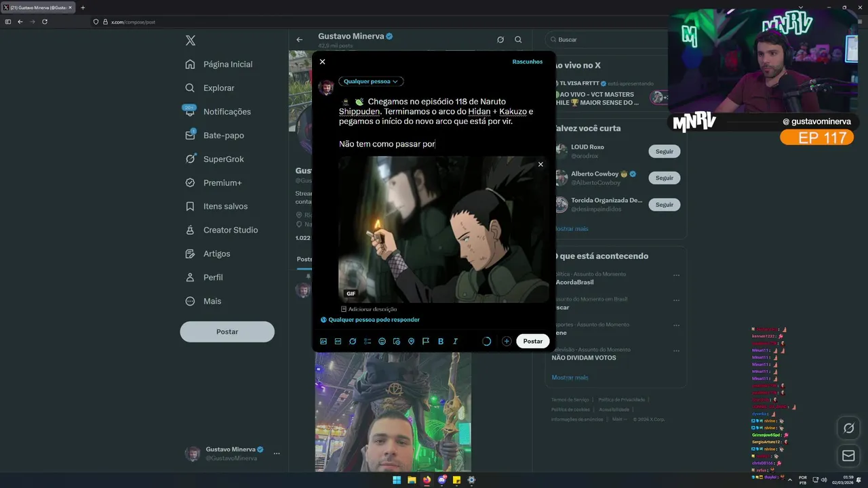This screenshot has width=868, height=488.
Task: Toggle browser sidebar panel icon
Action: (x=7, y=22)
